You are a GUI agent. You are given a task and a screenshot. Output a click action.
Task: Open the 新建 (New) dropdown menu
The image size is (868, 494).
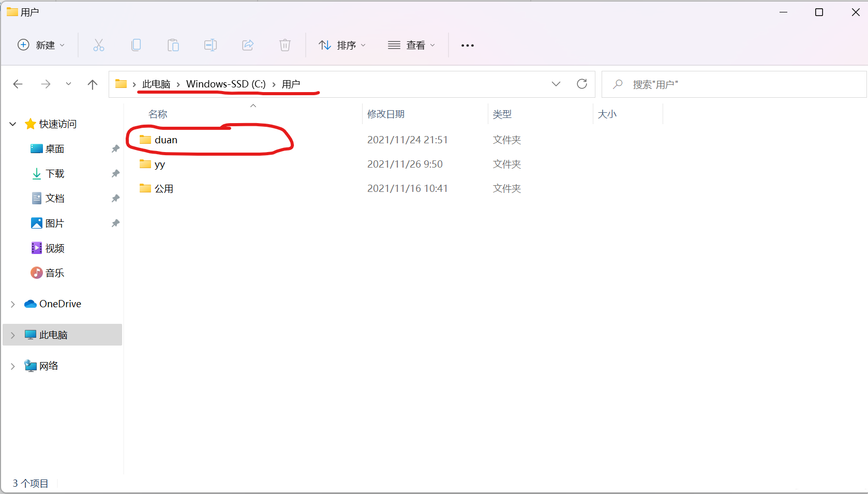(x=41, y=46)
